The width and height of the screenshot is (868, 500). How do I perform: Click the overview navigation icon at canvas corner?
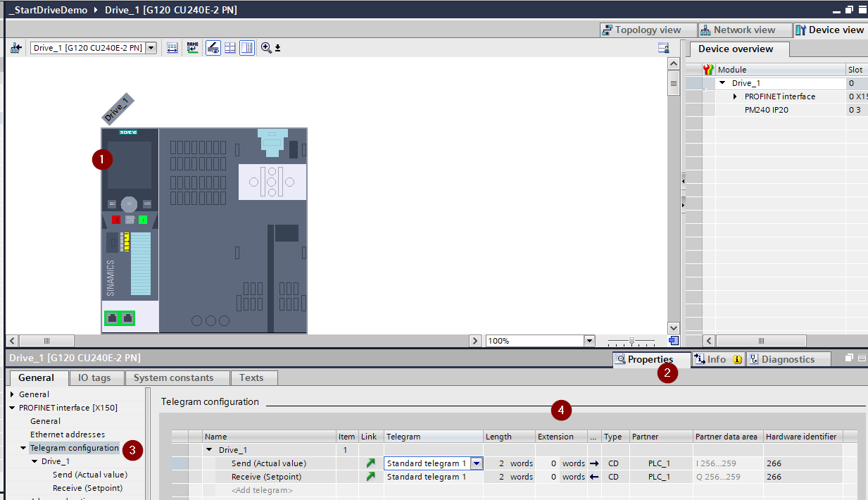(674, 340)
